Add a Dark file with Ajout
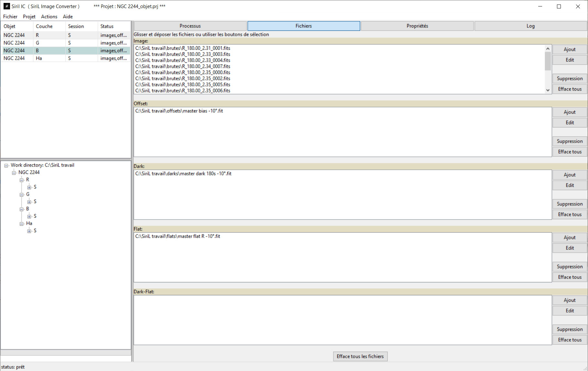 click(570, 175)
